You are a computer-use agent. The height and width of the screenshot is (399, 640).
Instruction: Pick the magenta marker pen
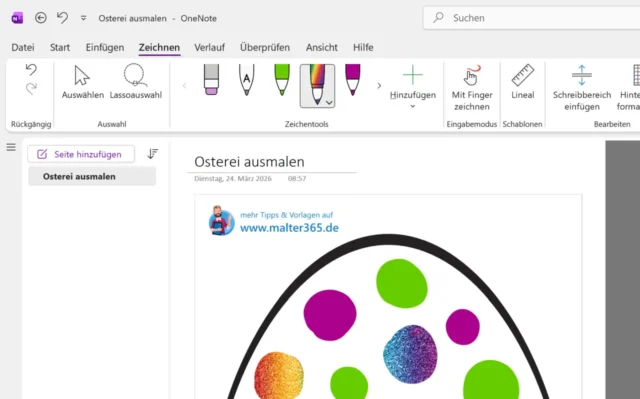353,80
